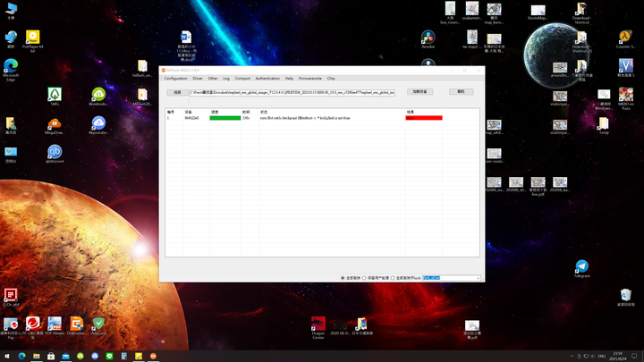This screenshot has height=362, width=644.
Task: Open the 4kyoutube desktop icon
Action: click(98, 125)
